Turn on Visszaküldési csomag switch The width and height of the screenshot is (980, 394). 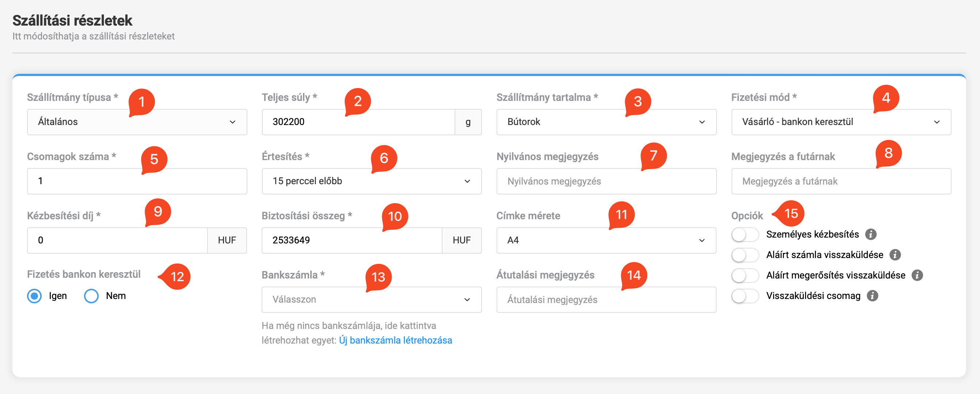[x=745, y=296]
